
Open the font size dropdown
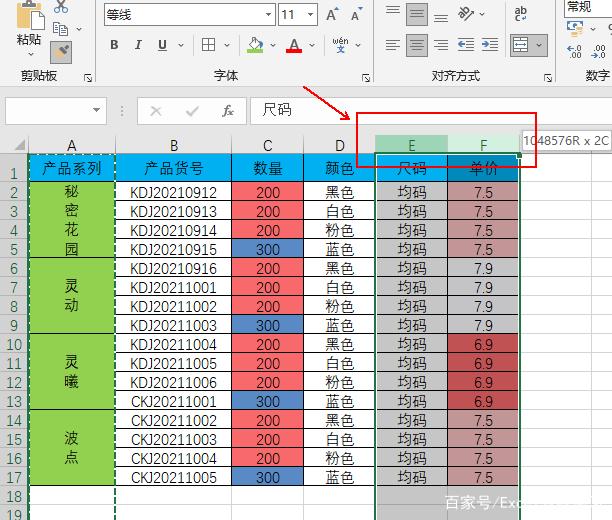310,15
